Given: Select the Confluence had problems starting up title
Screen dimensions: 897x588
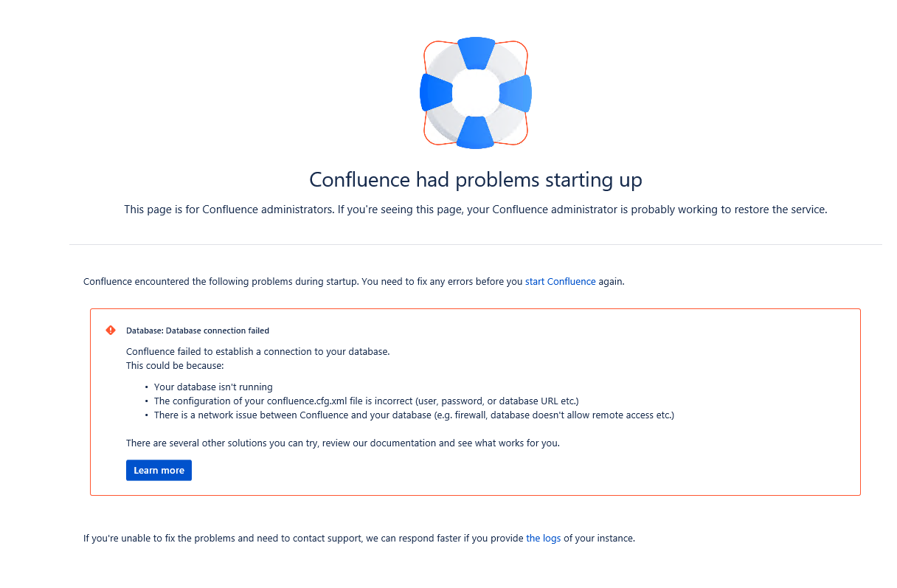Looking at the screenshot, I should 476,179.
